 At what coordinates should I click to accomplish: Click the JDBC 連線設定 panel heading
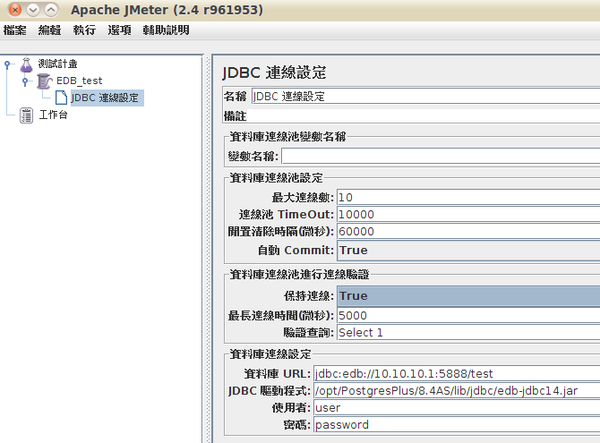pyautogui.click(x=274, y=72)
